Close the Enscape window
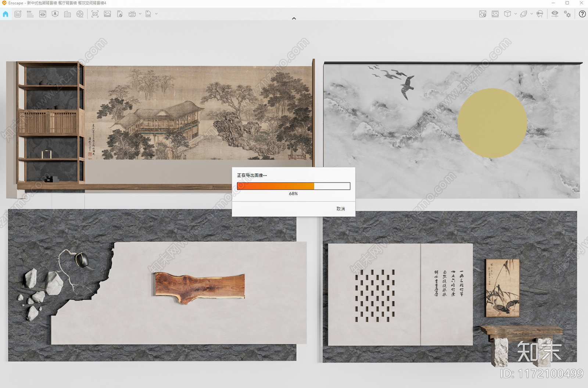The height and width of the screenshot is (388, 588). tap(581, 3)
